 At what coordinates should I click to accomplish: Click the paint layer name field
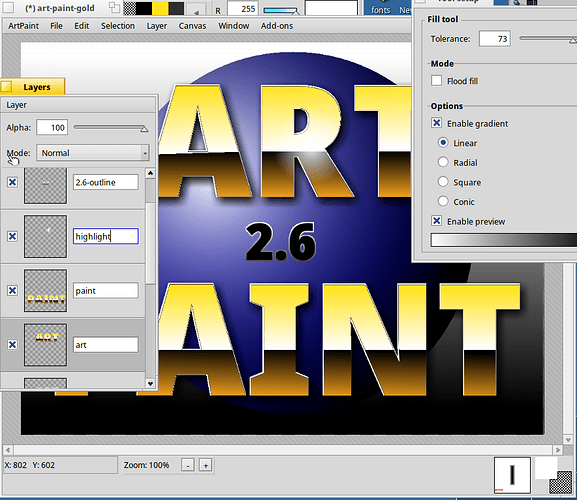coord(106,291)
